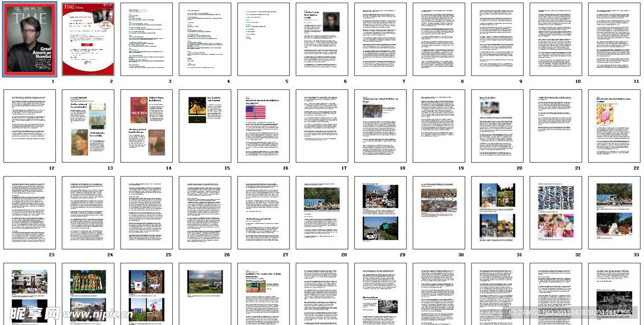Image resolution: width=644 pixels, height=325 pixels.
Task: Open page 28 with the single photo
Action: (322, 212)
